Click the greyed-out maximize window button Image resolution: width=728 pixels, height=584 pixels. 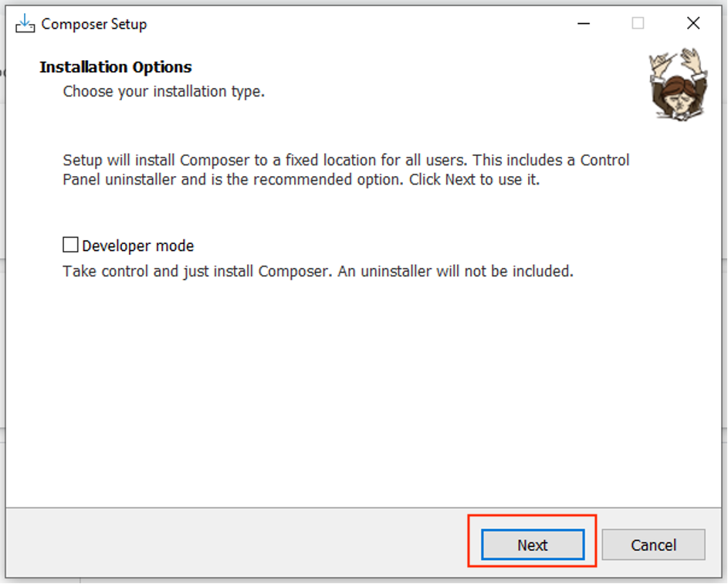[638, 23]
